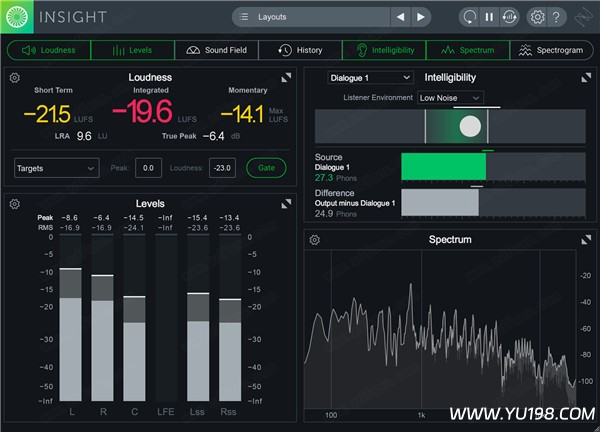
Task: Click the Short Term -21.5 readout
Action: [x=47, y=114]
